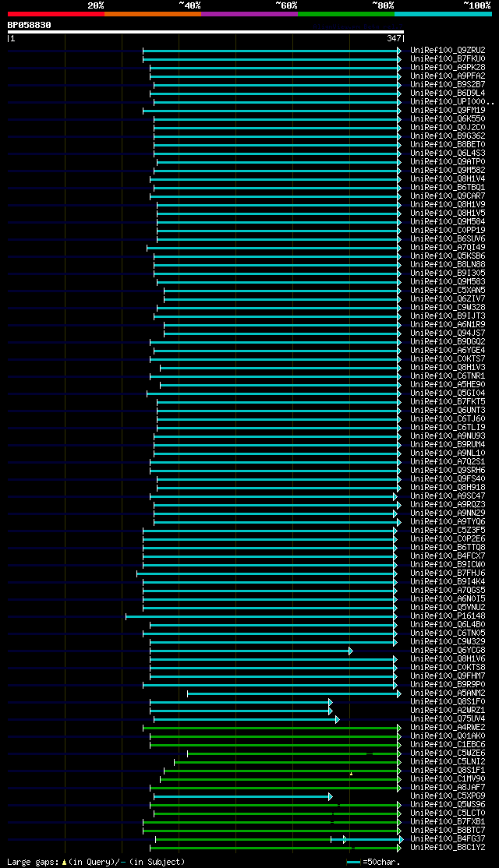
Task: Click the cyan alignment bar for P16148
Action: (261, 616)
